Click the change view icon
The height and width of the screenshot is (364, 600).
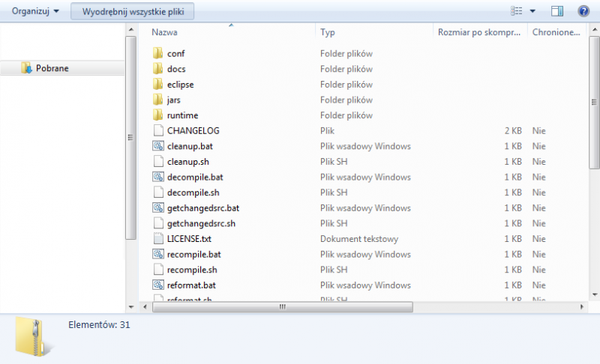pos(516,11)
